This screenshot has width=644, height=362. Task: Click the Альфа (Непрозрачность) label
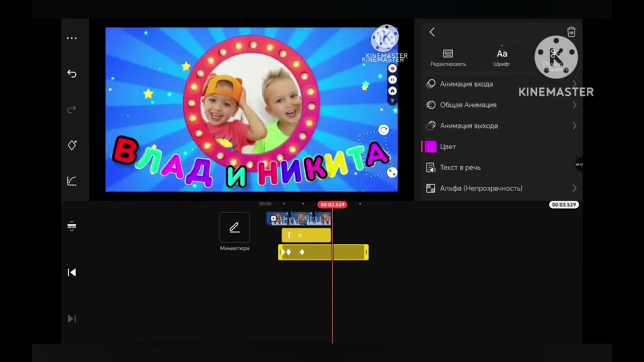(481, 188)
